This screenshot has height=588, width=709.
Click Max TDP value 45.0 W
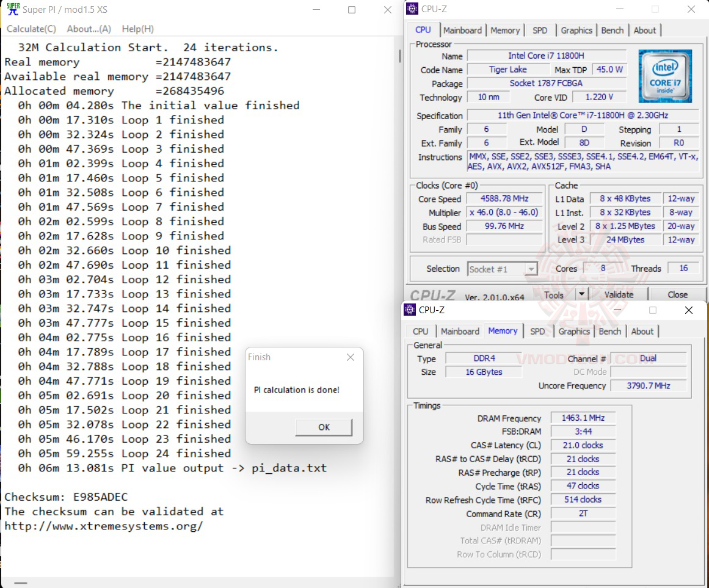(x=609, y=69)
